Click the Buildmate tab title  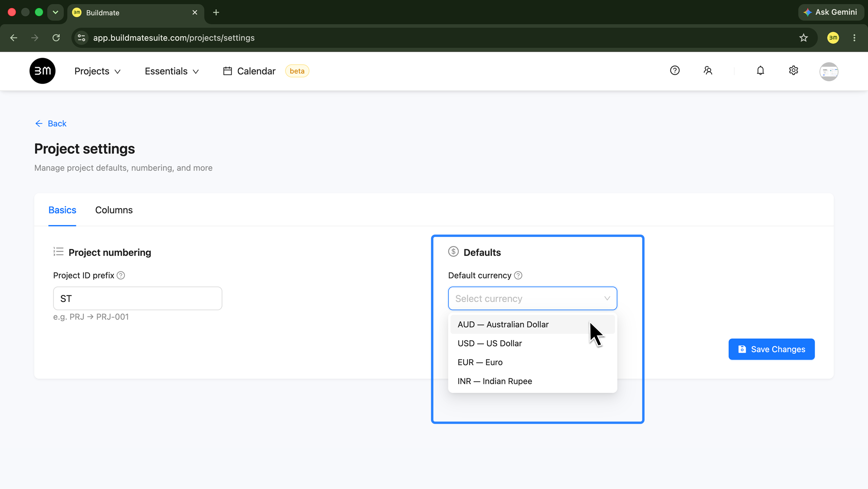103,13
